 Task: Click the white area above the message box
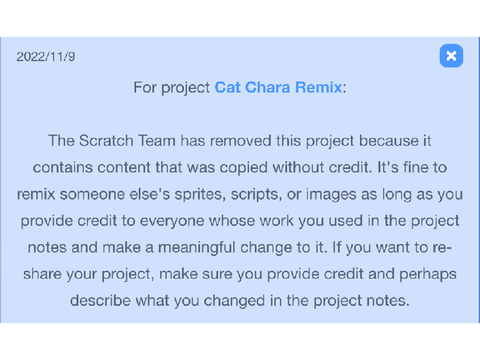pyautogui.click(x=240, y=18)
